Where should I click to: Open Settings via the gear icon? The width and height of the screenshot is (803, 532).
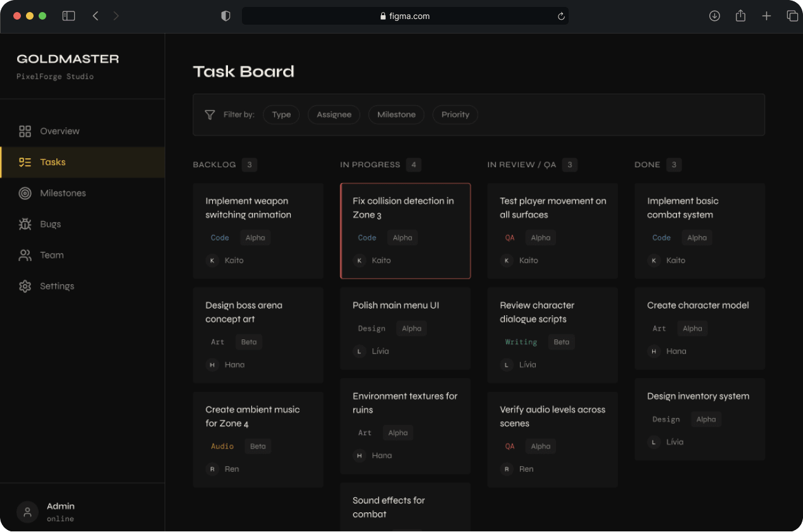point(25,286)
